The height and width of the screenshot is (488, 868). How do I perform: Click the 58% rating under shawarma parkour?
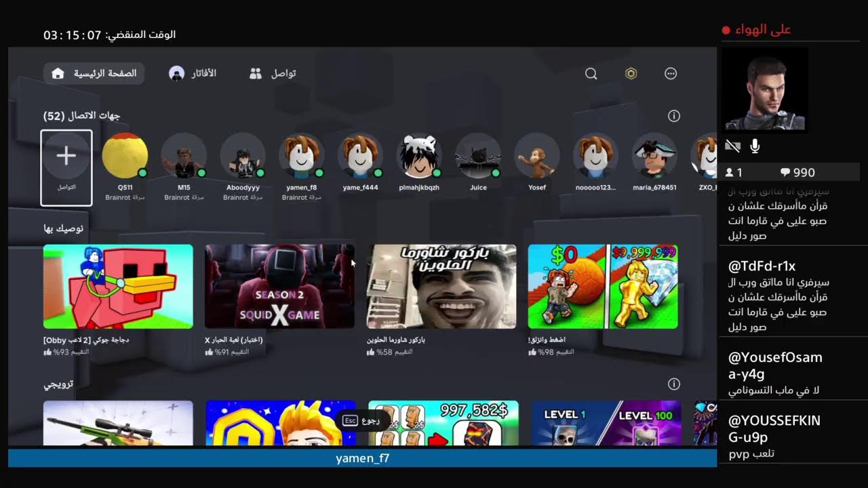click(x=389, y=352)
